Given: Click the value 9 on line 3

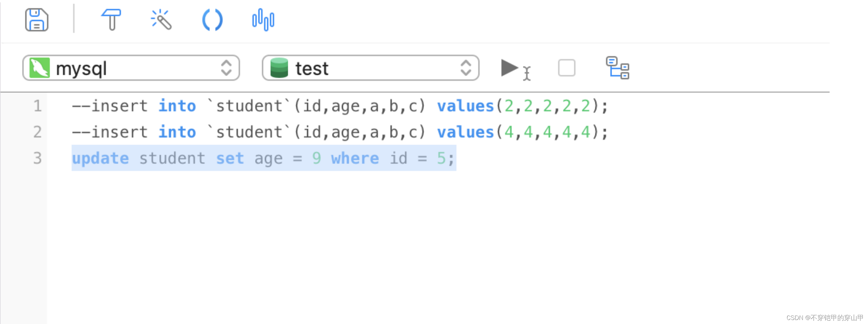Looking at the screenshot, I should (x=316, y=158).
